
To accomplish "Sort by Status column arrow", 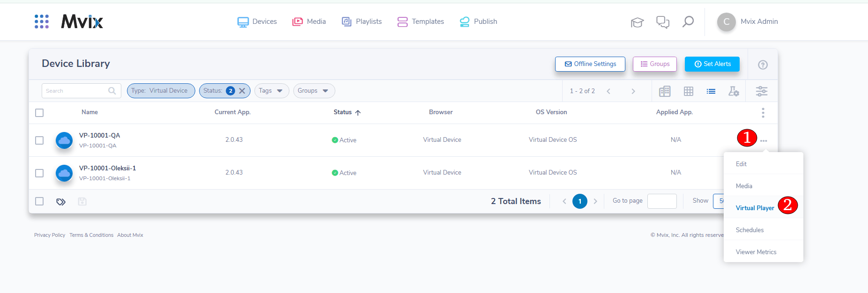I will (x=358, y=113).
